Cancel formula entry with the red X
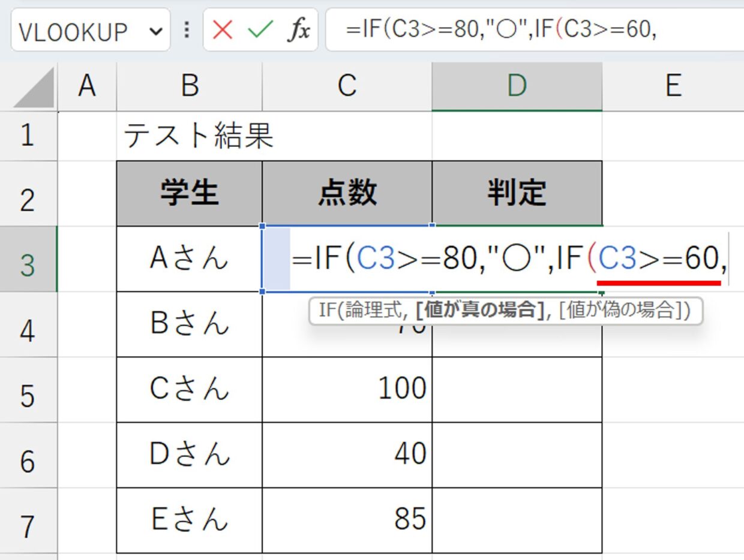744x560 pixels. tap(223, 29)
